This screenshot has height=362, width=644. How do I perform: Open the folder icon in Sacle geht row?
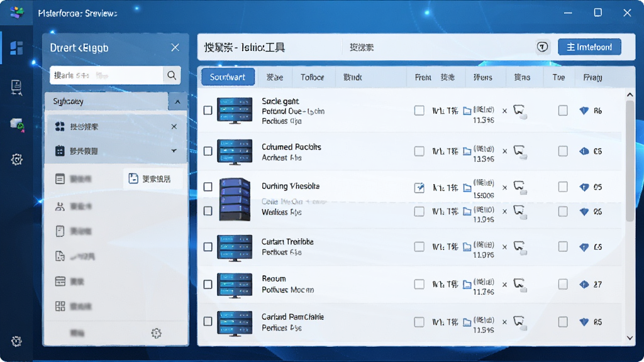click(x=467, y=111)
